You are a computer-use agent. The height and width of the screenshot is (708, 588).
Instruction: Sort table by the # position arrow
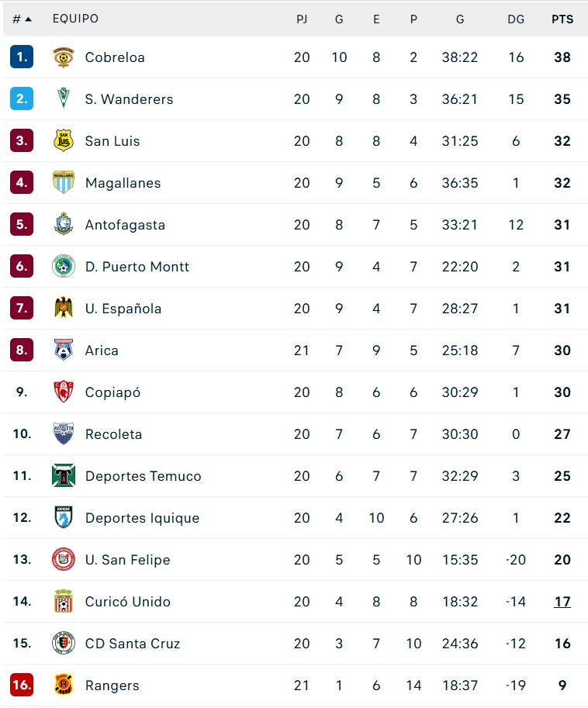(22, 19)
